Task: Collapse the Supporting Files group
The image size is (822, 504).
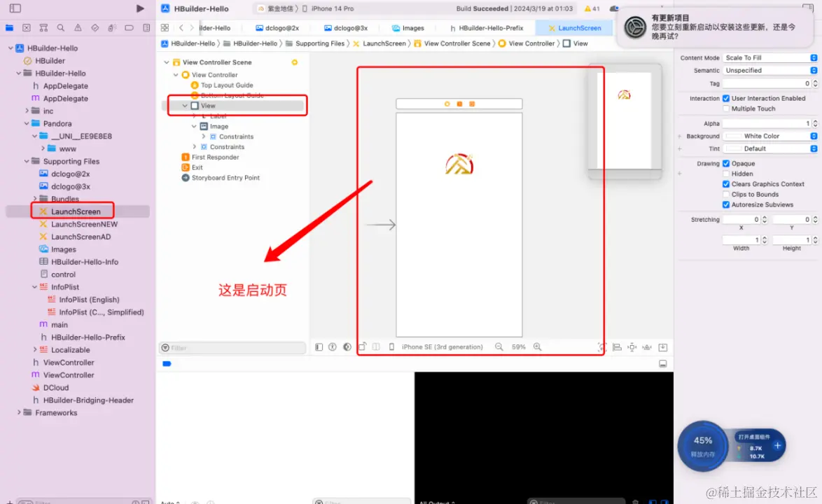Action: (x=27, y=162)
